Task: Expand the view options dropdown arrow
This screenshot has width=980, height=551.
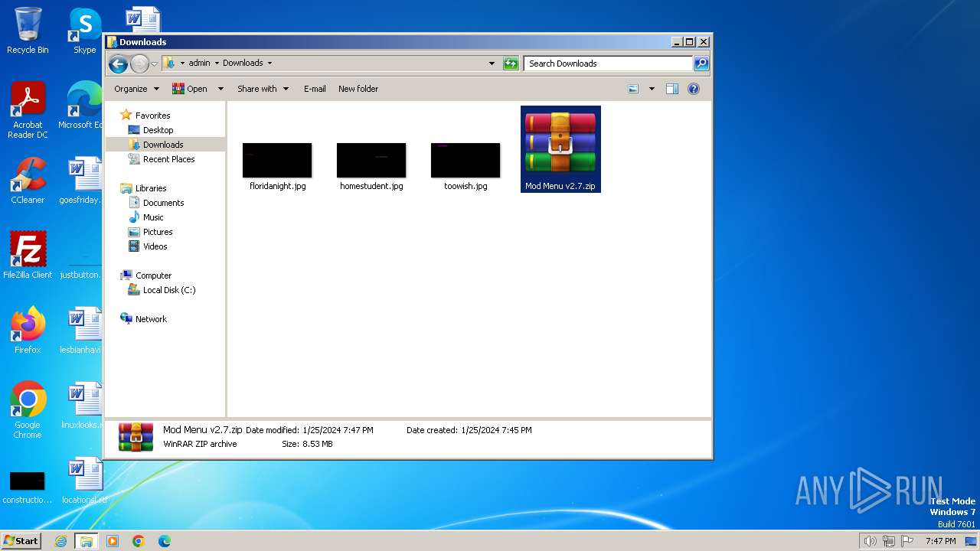Action: point(652,89)
